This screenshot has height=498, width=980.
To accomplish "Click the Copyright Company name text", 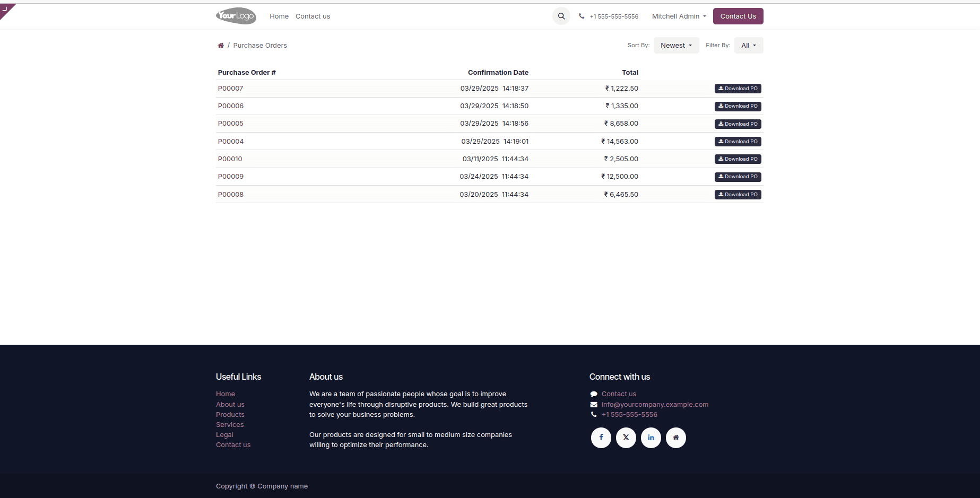I will 262,486.
